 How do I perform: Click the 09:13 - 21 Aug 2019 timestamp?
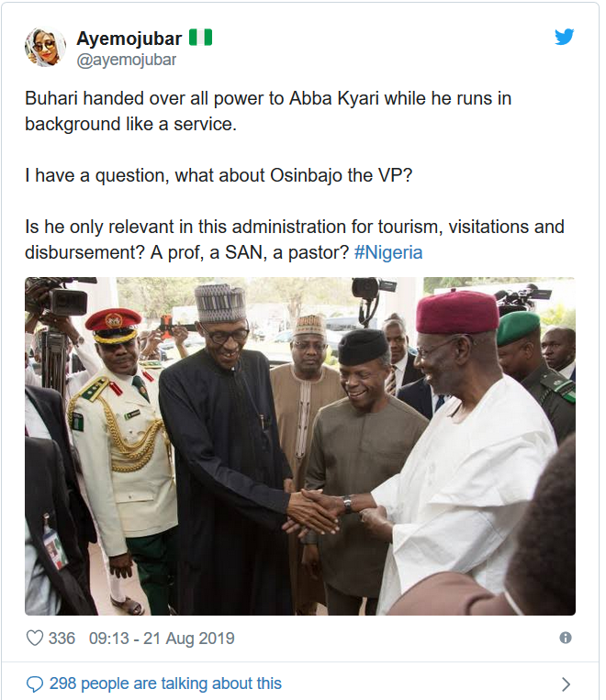(x=162, y=638)
